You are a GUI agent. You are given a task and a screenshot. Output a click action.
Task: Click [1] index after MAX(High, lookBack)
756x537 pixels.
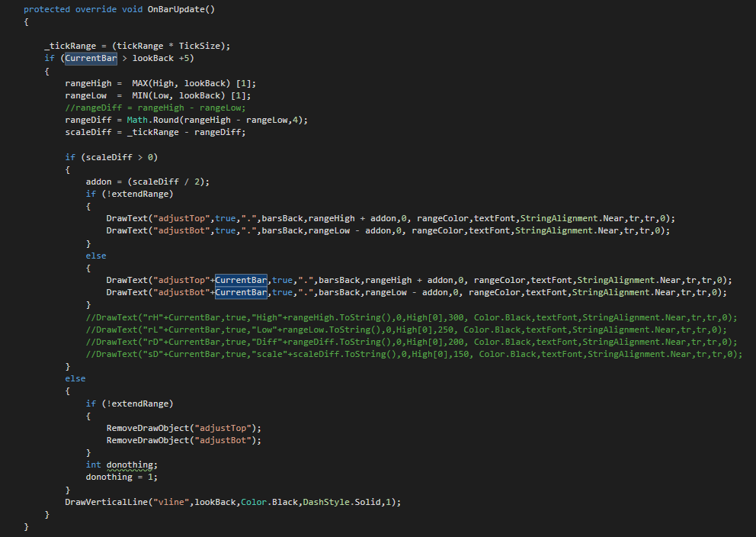point(243,83)
